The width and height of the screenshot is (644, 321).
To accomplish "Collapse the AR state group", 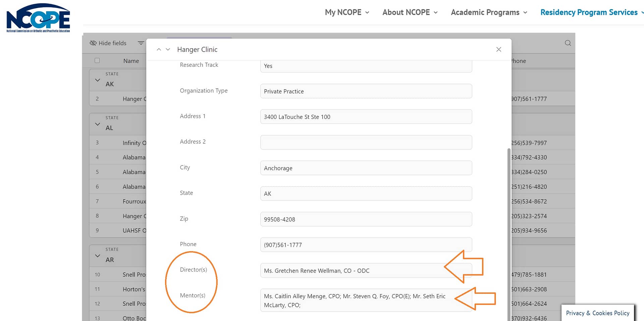I will point(98,256).
